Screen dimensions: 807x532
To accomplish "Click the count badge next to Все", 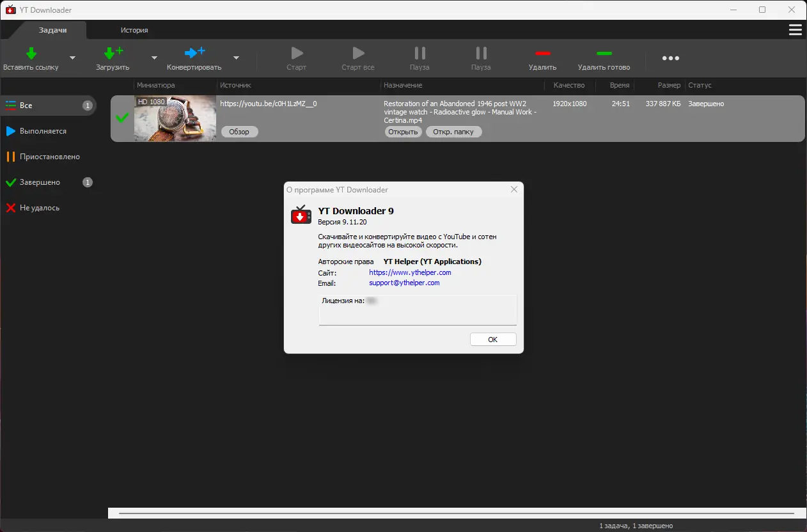I will pyautogui.click(x=88, y=106).
